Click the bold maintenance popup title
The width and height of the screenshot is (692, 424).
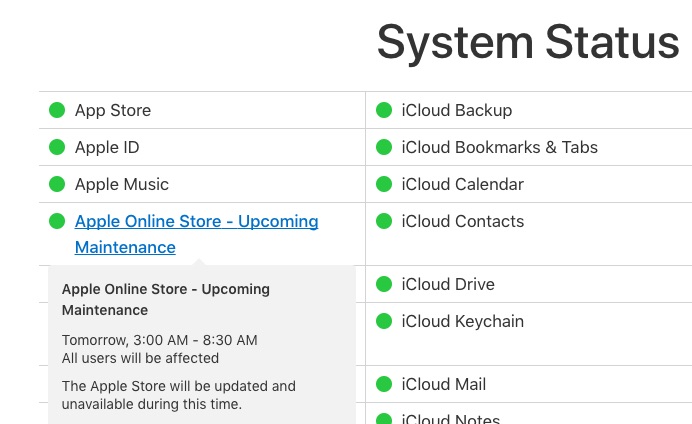[x=166, y=300]
